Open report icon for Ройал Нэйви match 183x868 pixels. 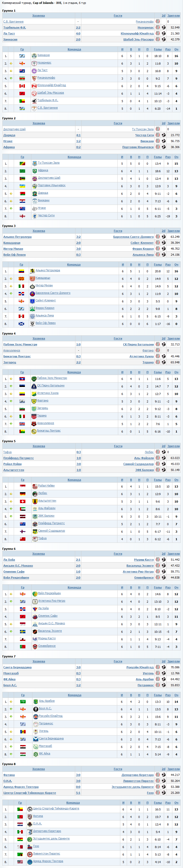[157, 464]
